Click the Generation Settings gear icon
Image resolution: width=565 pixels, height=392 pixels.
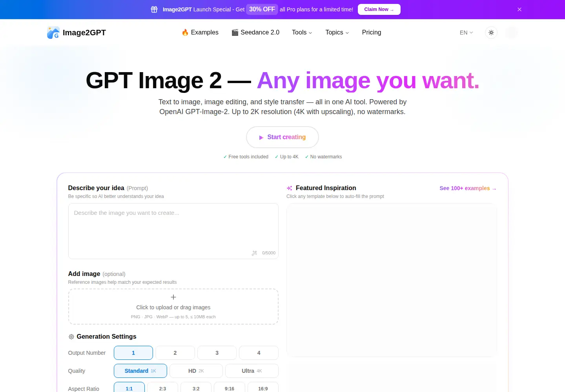(71, 337)
